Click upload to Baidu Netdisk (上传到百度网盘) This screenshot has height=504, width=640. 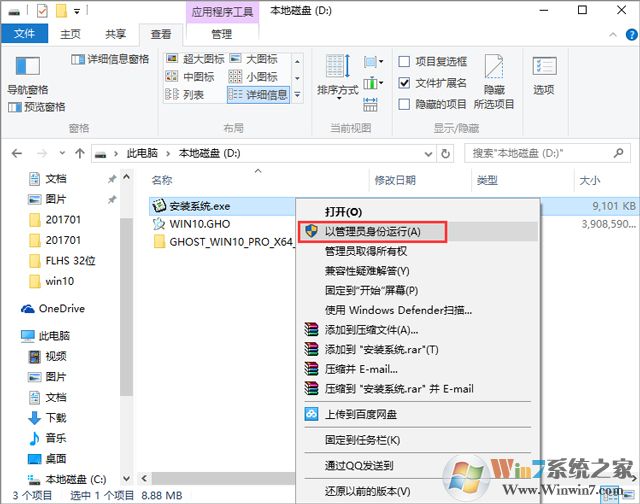coord(360,413)
